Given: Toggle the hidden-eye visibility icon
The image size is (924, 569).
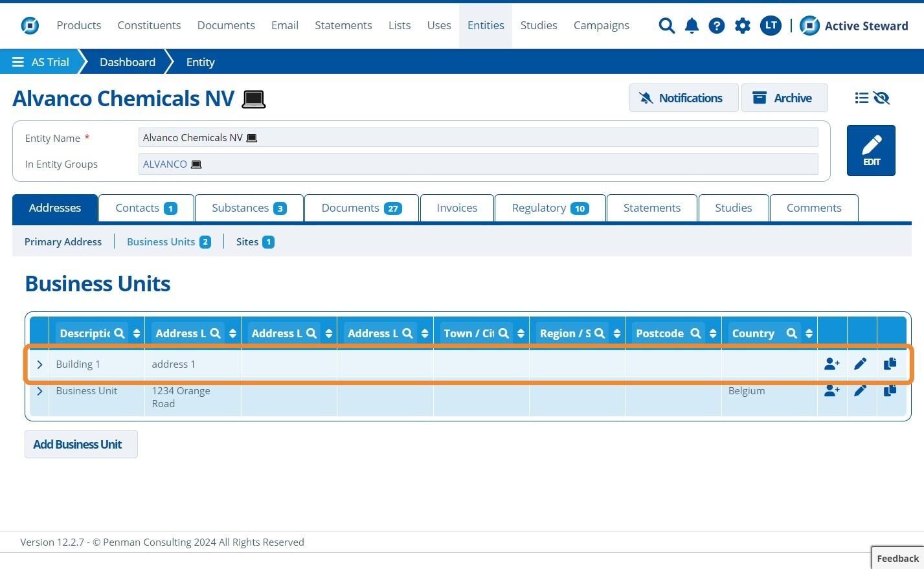Looking at the screenshot, I should (x=881, y=98).
